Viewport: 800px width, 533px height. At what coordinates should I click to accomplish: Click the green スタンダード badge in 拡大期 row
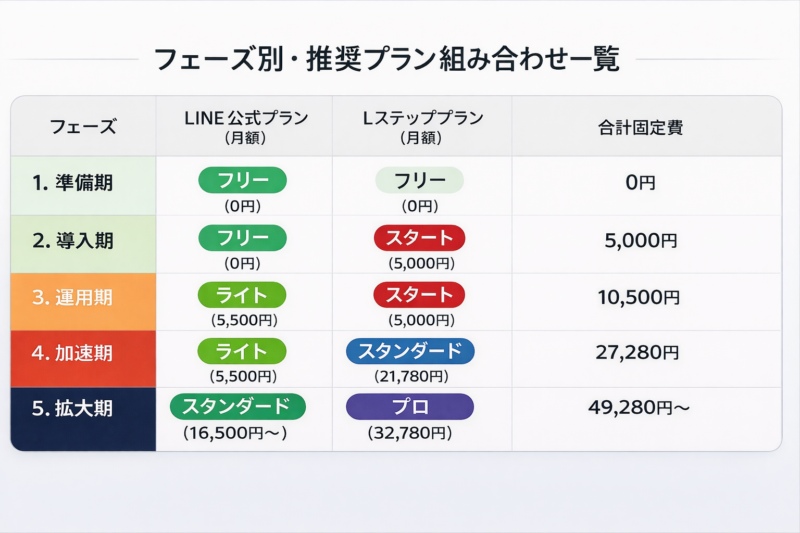pyautogui.click(x=237, y=407)
